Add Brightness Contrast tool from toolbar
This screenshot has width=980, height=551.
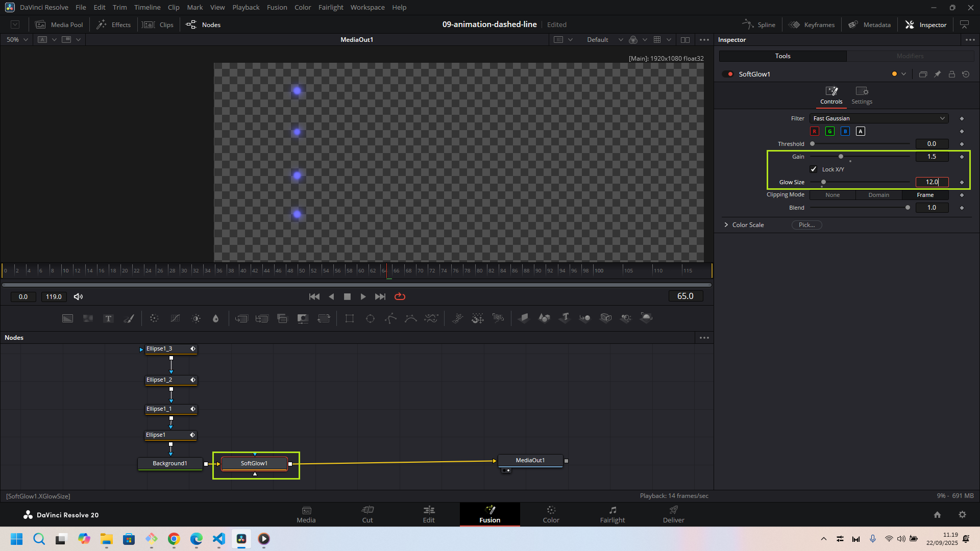tap(196, 319)
